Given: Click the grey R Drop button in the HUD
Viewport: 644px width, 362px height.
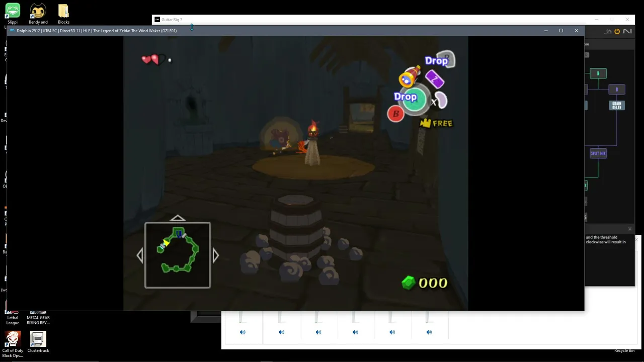Looking at the screenshot, I should 440,60.
